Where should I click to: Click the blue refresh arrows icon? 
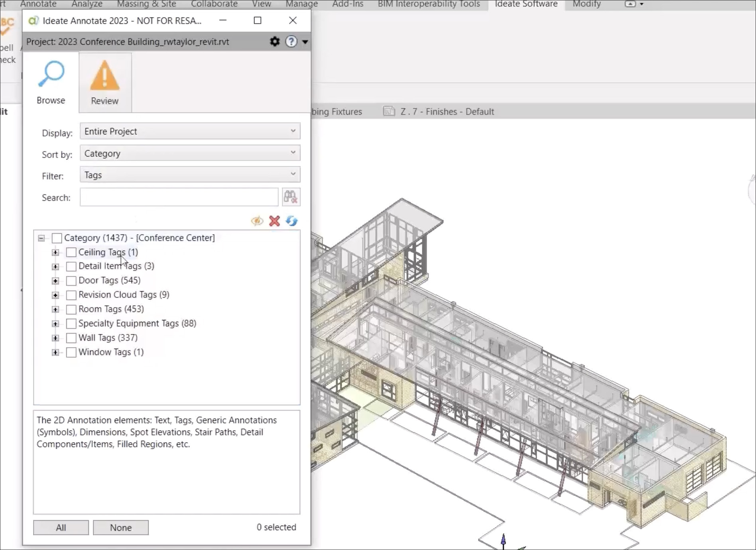(292, 221)
